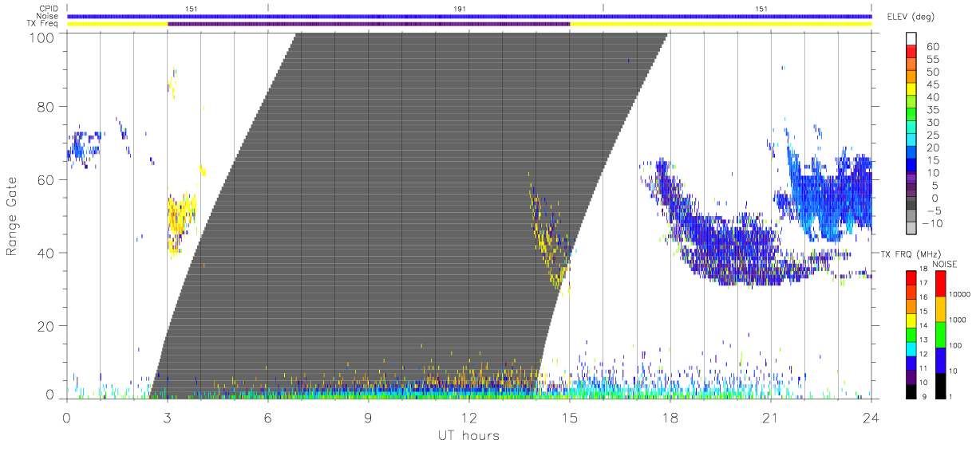Viewport: 980px width, 452px height.
Task: Click the left yellow section of TX Freq strip
Action: tap(117, 24)
